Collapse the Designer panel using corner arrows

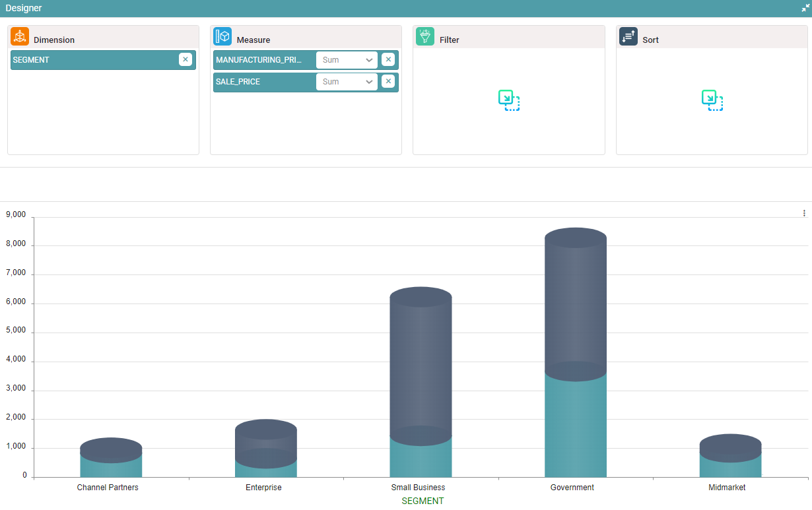tap(805, 9)
